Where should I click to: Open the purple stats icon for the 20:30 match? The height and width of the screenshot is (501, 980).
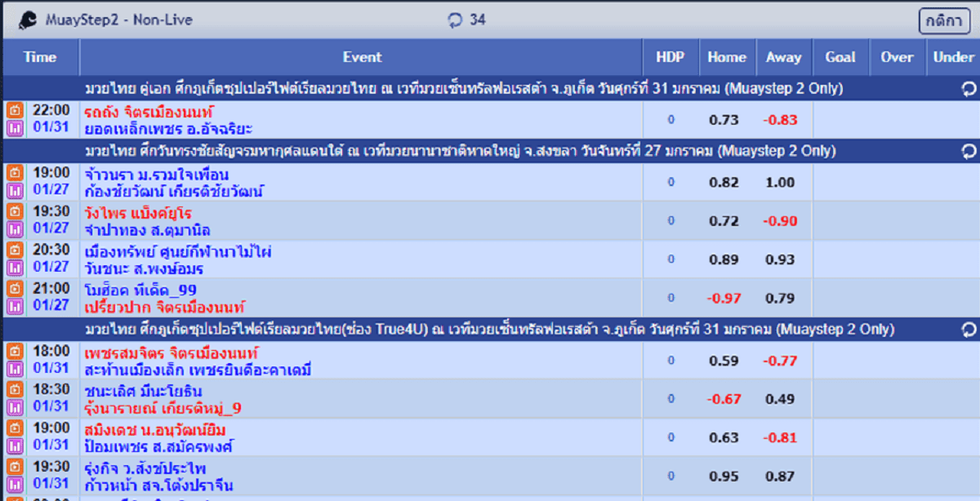click(x=14, y=268)
